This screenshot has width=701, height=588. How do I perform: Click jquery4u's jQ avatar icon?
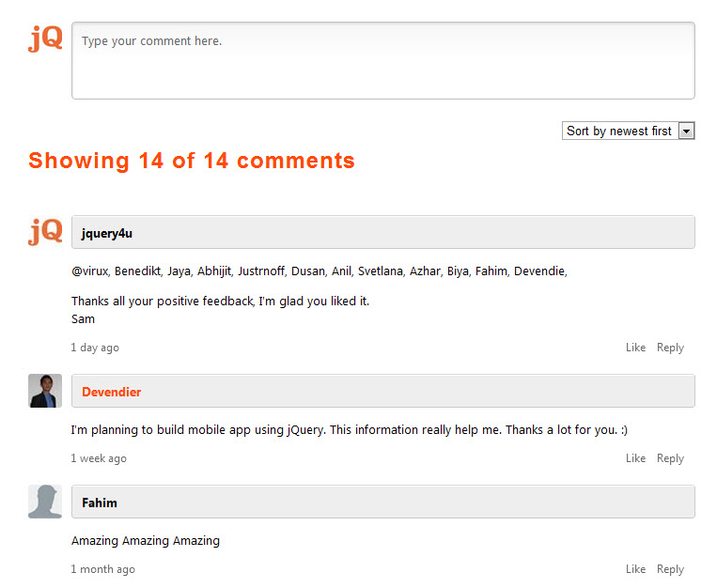click(x=45, y=232)
